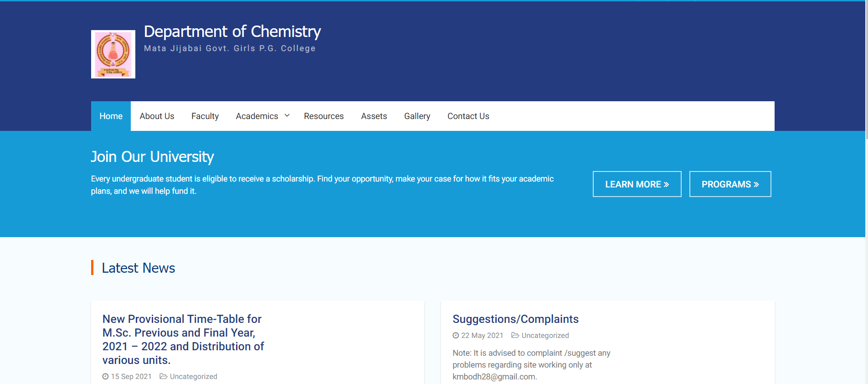Click the clock icon beside 15 Sep 2021

(105, 377)
